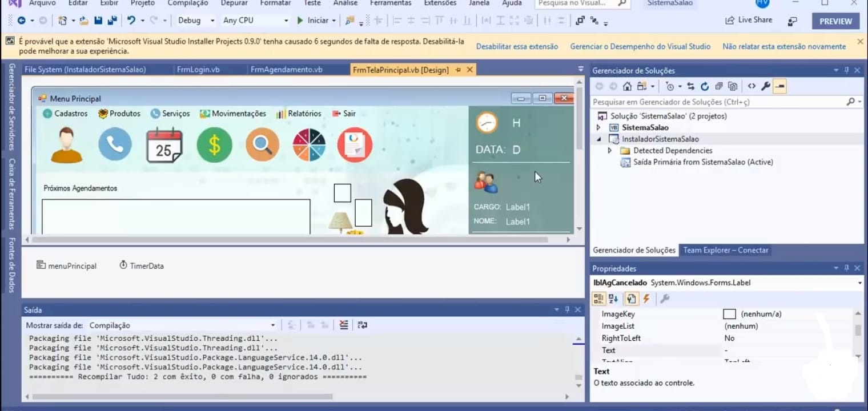The height and width of the screenshot is (411, 868).
Task: Toggle the Preview Selected Items button
Action: [780, 86]
